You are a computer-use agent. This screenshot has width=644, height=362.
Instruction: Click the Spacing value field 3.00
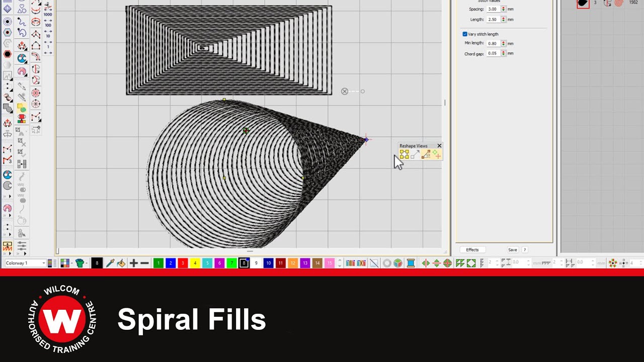(x=493, y=9)
